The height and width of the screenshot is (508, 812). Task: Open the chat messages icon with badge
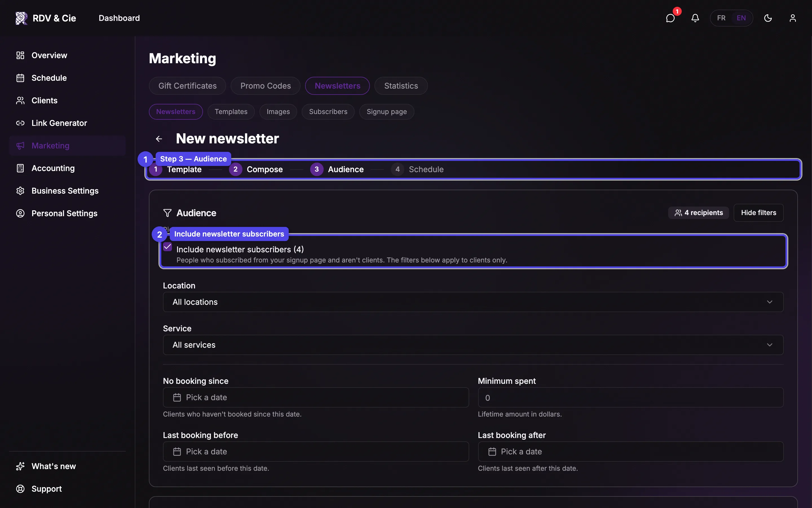pos(670,18)
